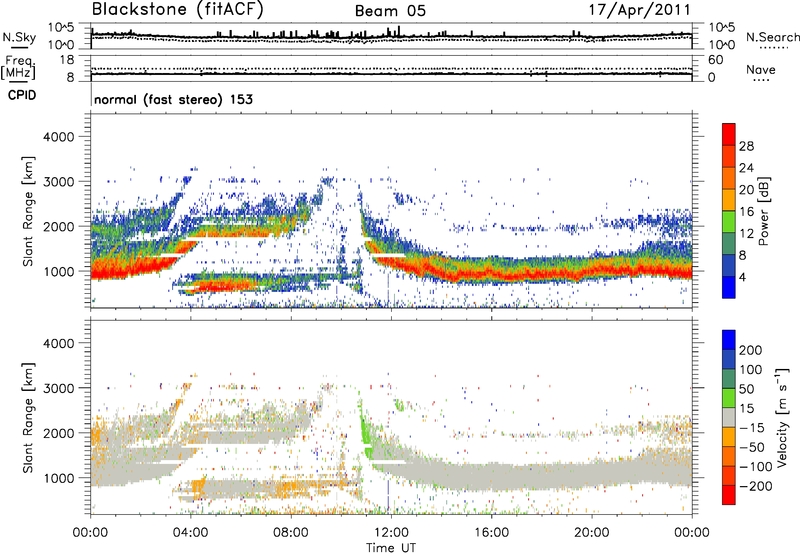
Task: Click the '04:00' time axis tick label
Action: [191, 533]
